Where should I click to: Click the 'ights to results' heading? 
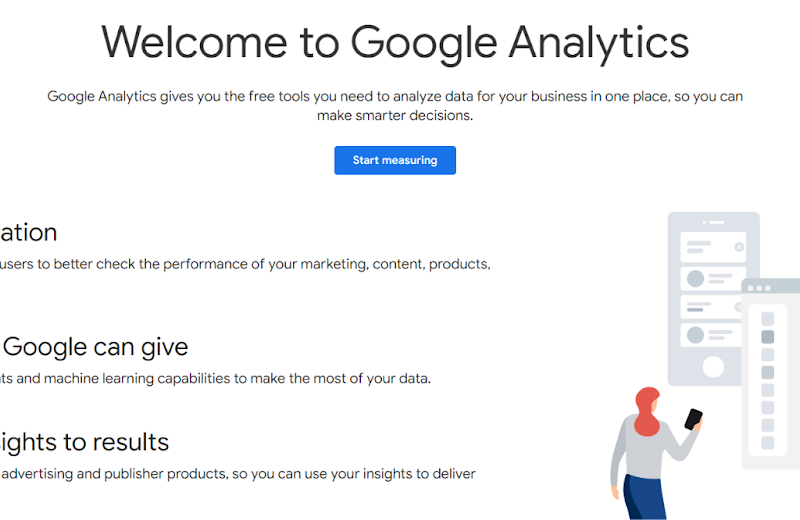(x=84, y=442)
